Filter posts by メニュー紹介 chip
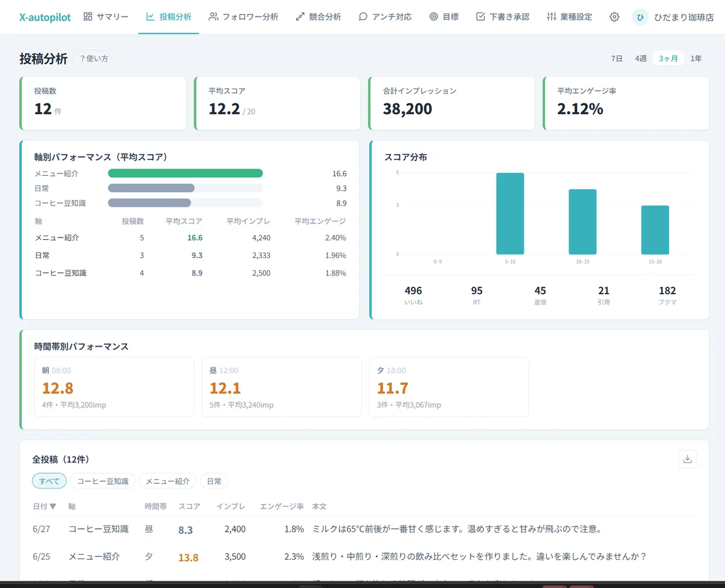The image size is (725, 588). coord(167,481)
